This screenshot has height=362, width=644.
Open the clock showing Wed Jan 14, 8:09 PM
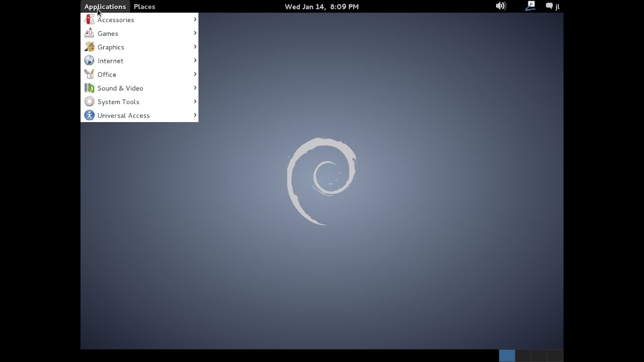tap(321, 7)
